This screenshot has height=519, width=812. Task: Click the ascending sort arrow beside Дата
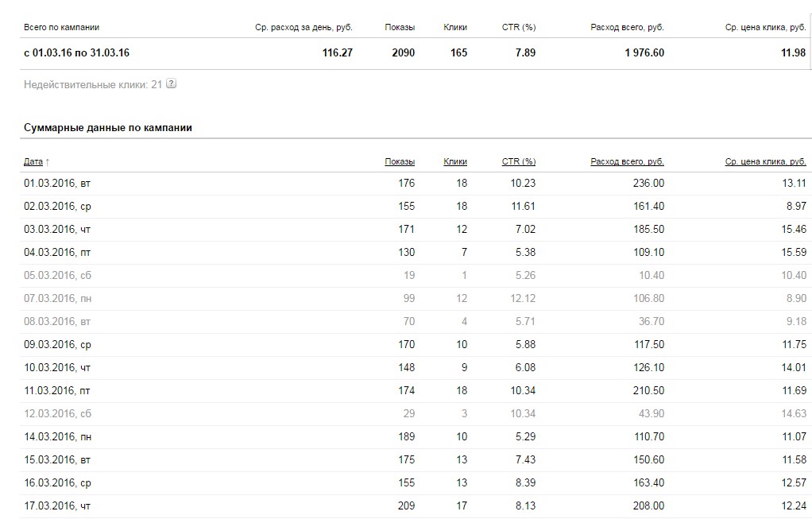pyautogui.click(x=47, y=161)
